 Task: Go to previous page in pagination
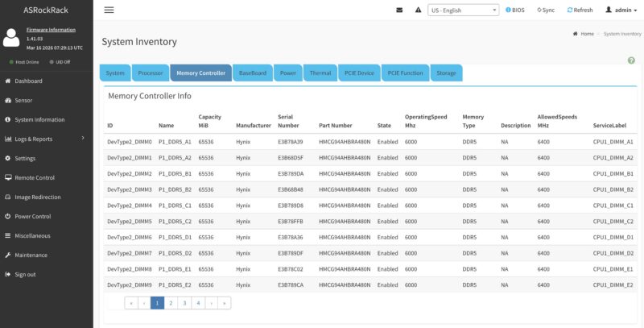point(144,303)
